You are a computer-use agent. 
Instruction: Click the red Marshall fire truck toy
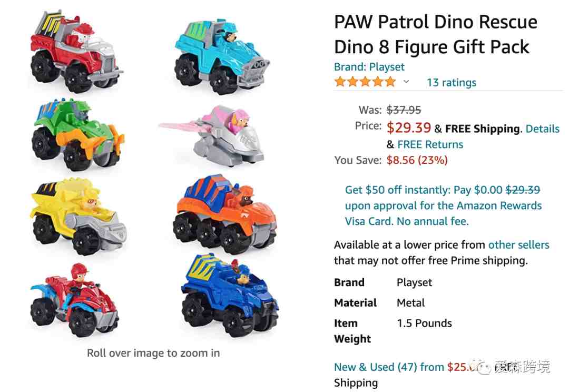75,52
